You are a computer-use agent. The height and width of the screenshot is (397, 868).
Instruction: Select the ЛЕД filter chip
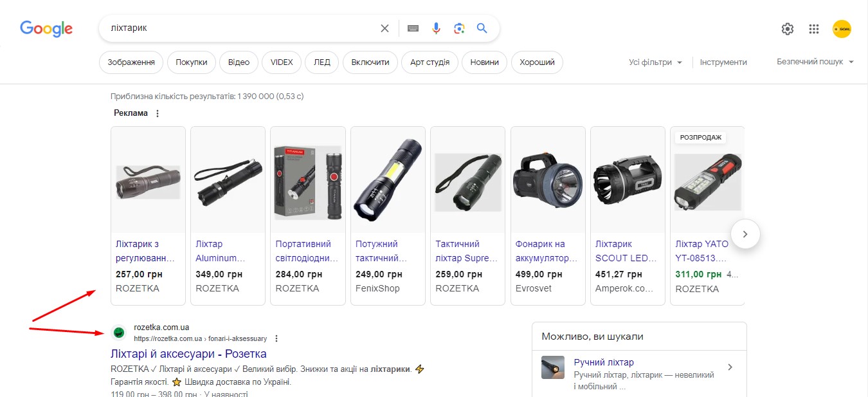[x=322, y=62]
